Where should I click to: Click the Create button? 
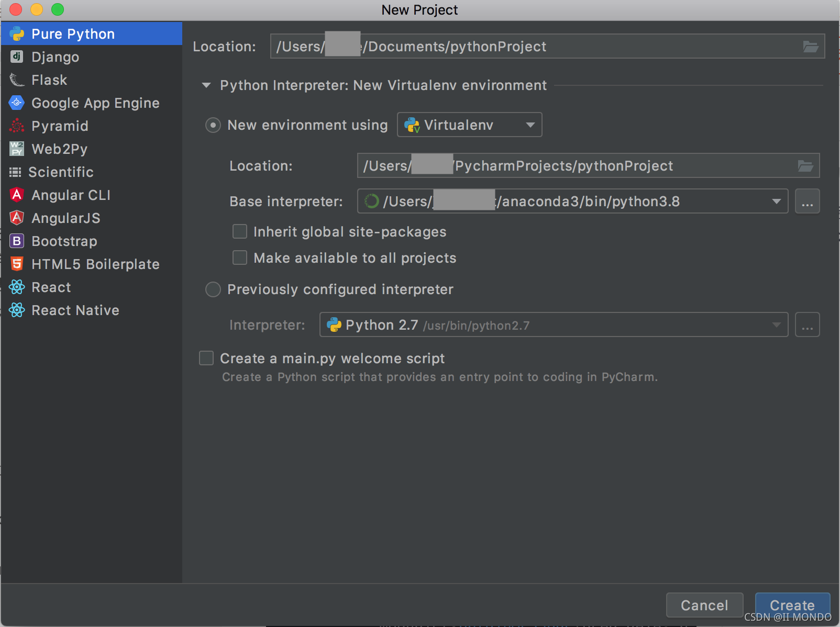[792, 605]
